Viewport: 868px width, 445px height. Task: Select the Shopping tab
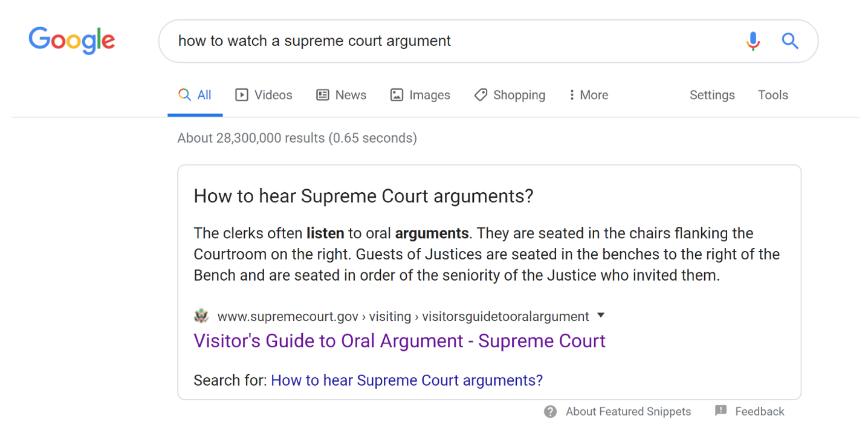(x=510, y=95)
